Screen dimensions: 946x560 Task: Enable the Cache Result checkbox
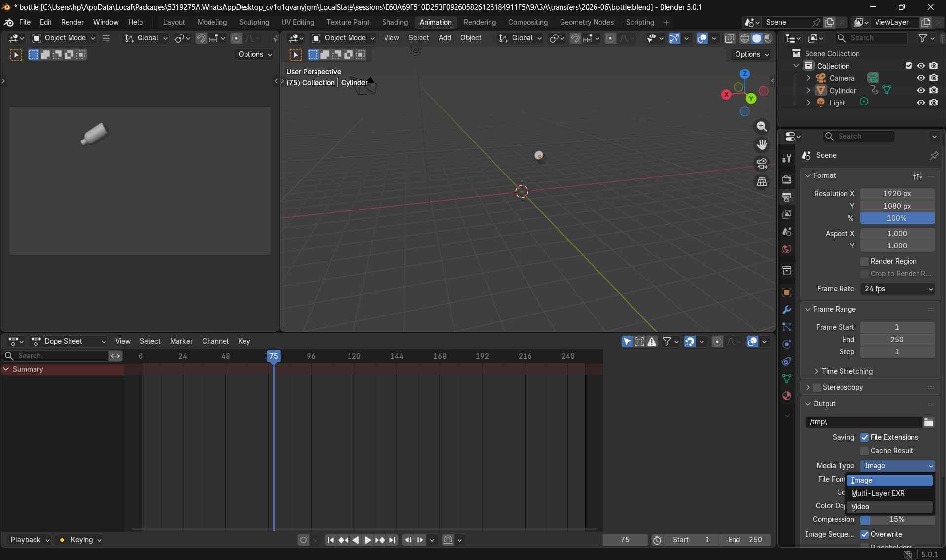864,451
